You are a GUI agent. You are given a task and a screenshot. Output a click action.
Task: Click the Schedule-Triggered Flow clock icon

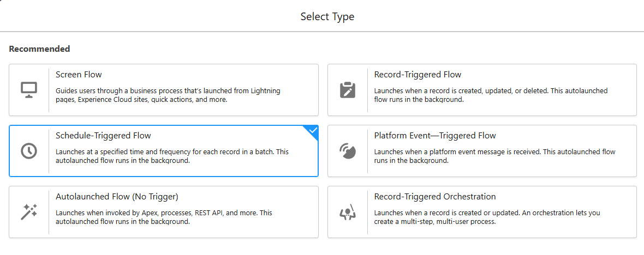pyautogui.click(x=29, y=151)
